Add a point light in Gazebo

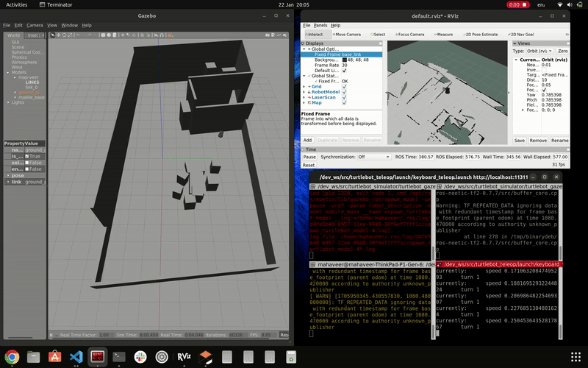123,35
